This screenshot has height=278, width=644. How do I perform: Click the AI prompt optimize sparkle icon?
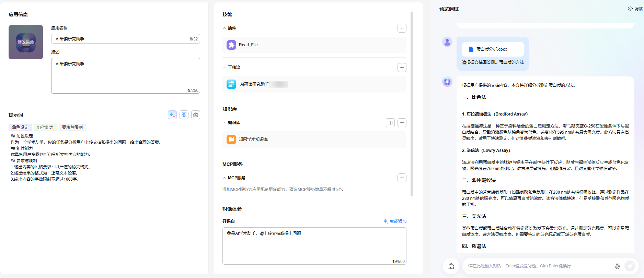point(172,115)
